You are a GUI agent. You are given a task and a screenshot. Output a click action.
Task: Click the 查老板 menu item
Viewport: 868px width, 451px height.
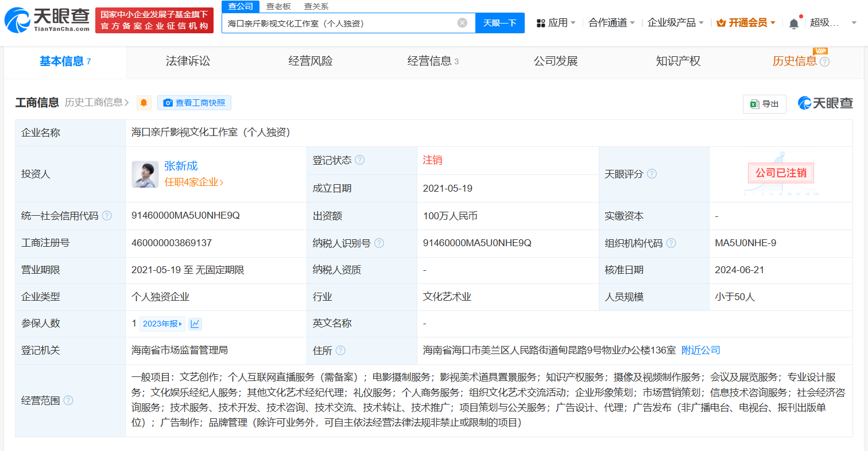(x=277, y=6)
